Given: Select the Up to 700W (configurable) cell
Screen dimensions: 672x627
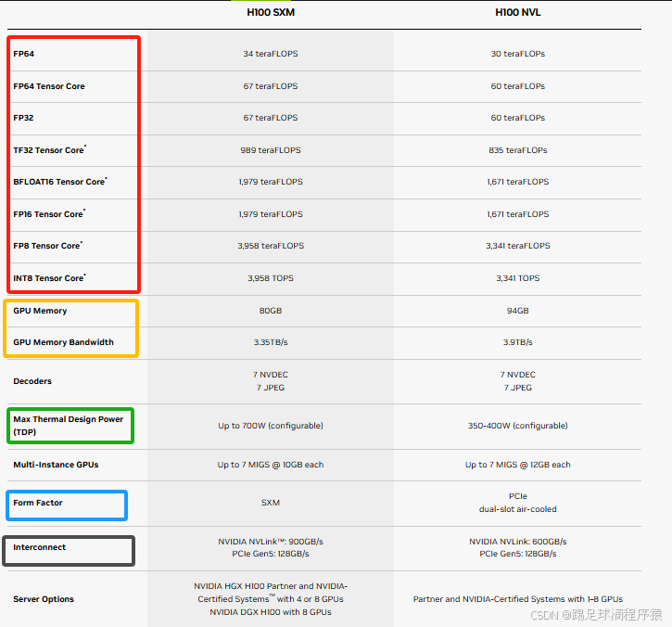Looking at the screenshot, I should 271,426.
